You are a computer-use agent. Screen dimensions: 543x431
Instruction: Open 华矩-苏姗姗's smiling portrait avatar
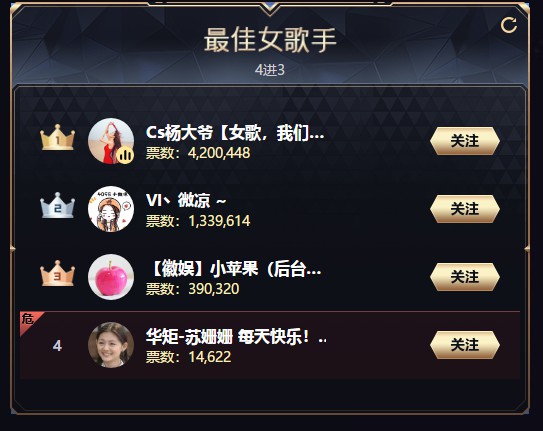click(x=111, y=345)
